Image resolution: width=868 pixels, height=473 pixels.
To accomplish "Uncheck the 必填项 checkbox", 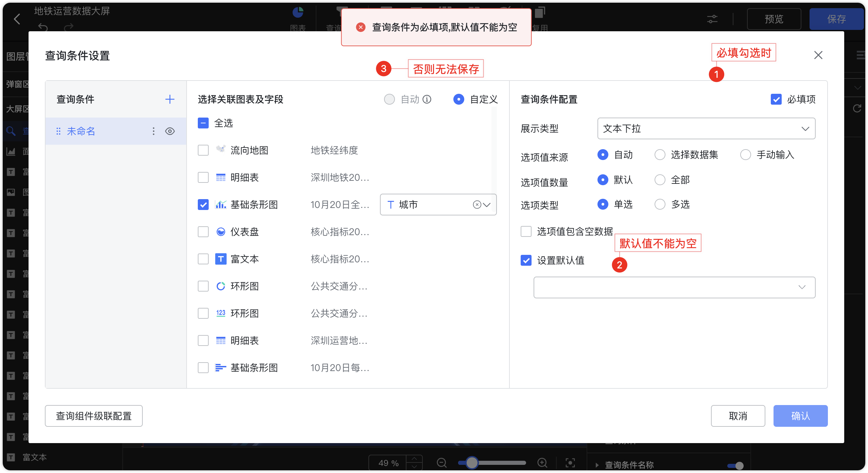I will (776, 99).
